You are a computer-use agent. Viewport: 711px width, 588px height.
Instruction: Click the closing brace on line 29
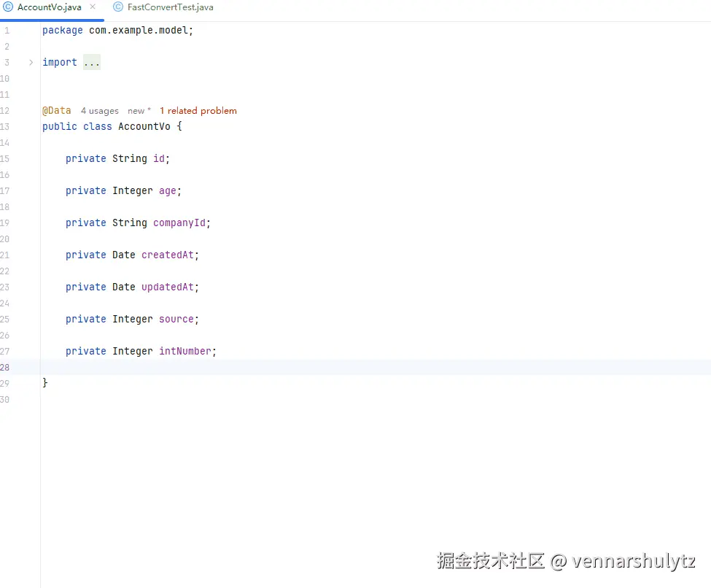coord(44,382)
